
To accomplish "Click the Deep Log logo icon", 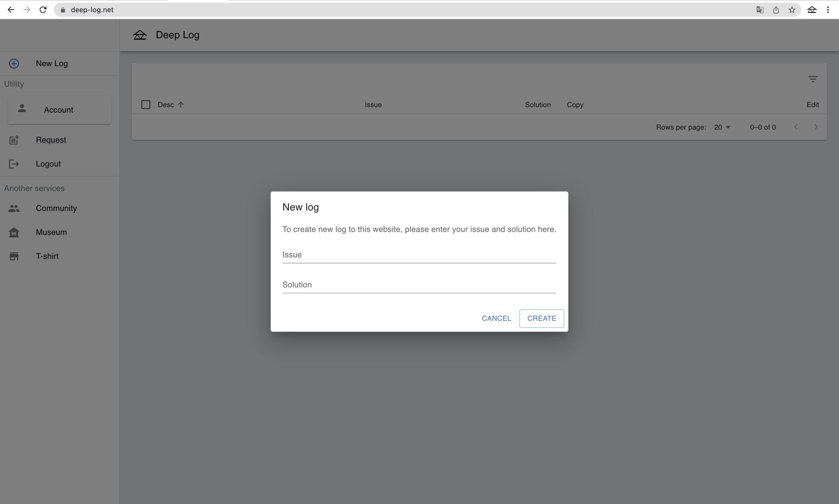I will tap(140, 35).
